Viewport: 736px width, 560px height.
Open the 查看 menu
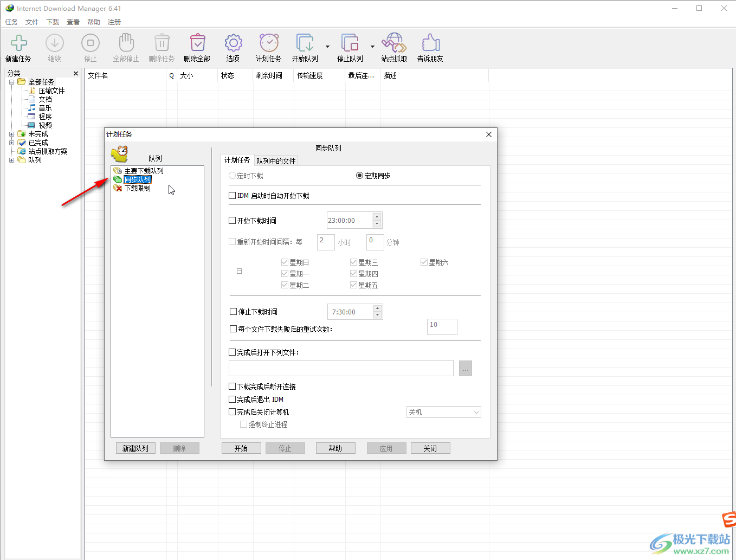(73, 22)
